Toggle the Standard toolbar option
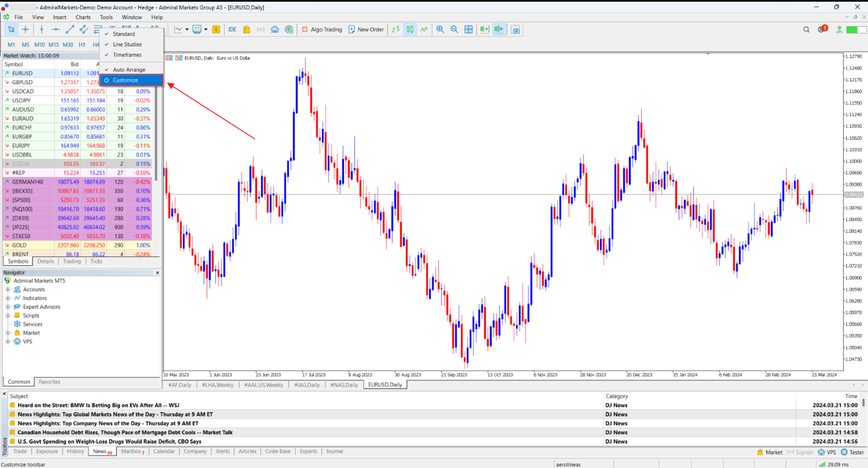The height and width of the screenshot is (468, 868). tap(131, 34)
